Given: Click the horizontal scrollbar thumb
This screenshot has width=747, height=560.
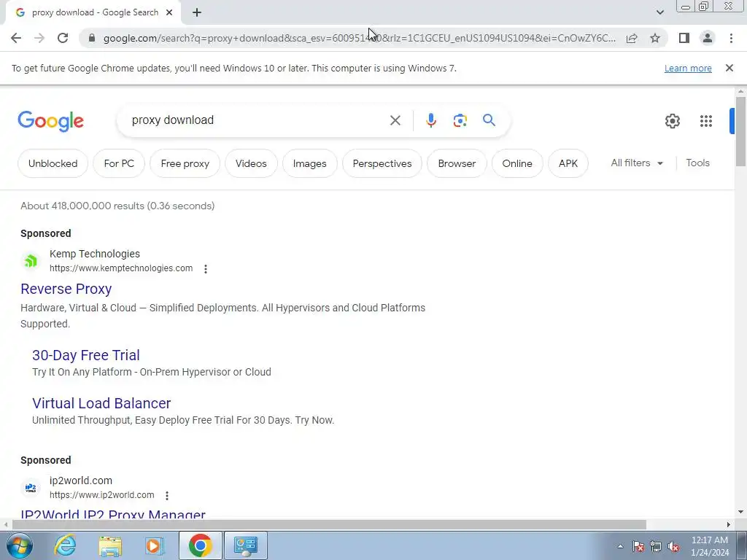Looking at the screenshot, I should click(329, 525).
